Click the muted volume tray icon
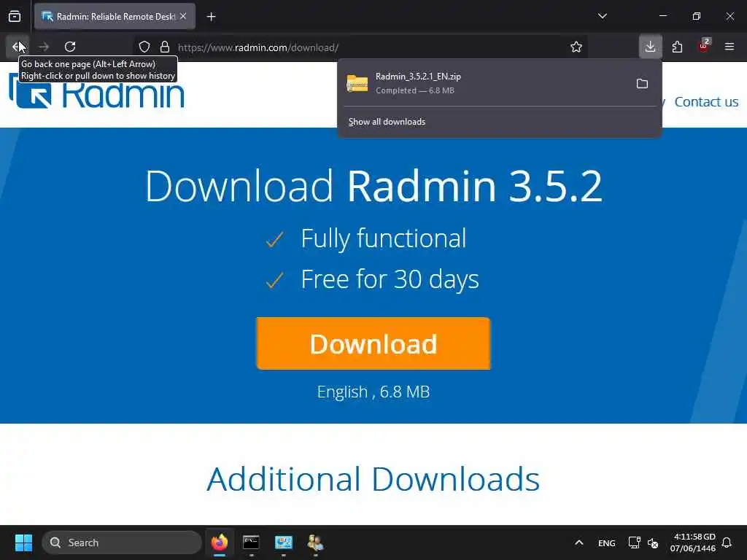 point(653,542)
